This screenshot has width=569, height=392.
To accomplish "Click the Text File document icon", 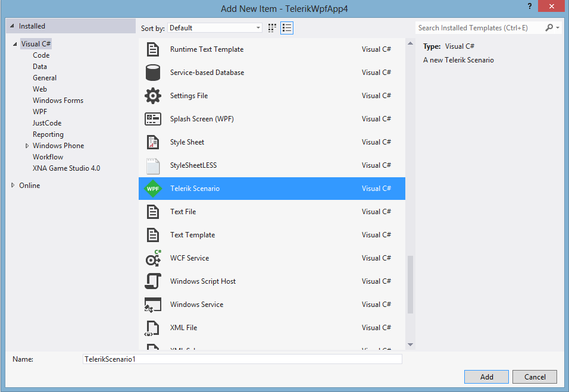I will [153, 212].
